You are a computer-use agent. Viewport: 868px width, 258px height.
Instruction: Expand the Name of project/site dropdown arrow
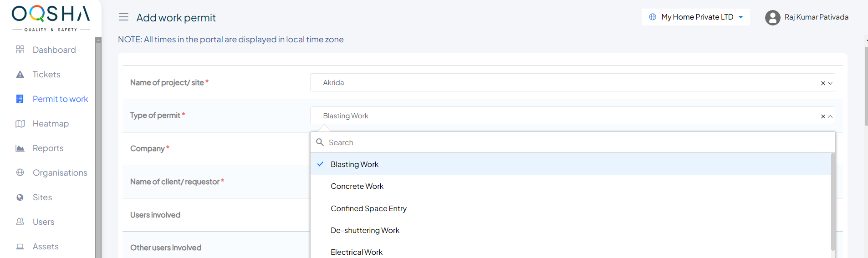[x=830, y=83]
